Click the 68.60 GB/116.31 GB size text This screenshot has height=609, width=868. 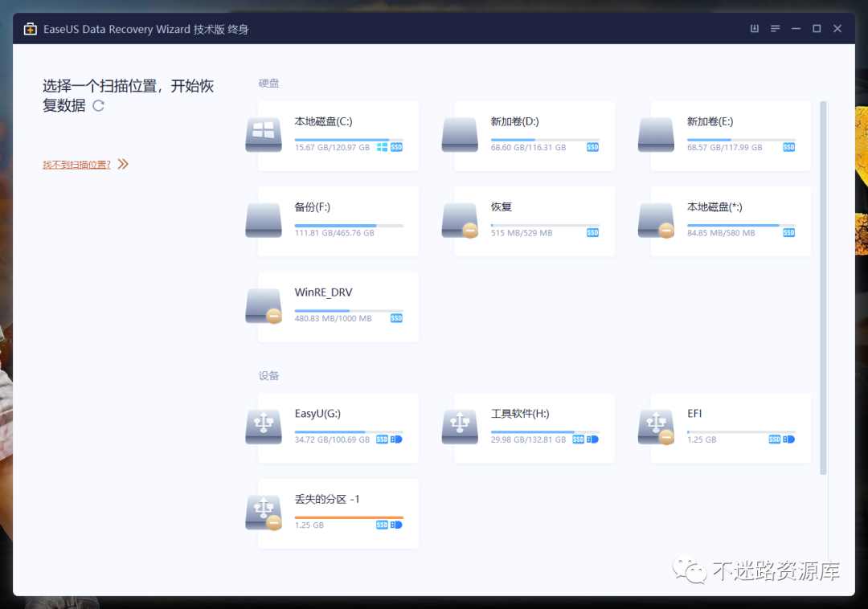[528, 147]
